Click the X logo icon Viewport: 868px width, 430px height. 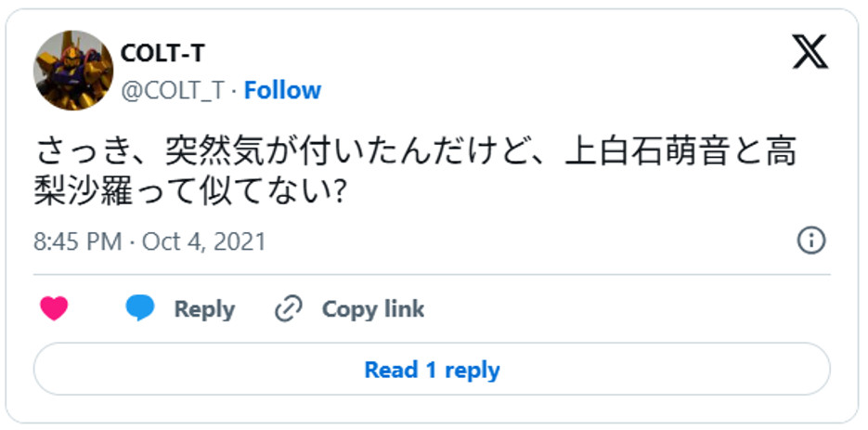(810, 52)
